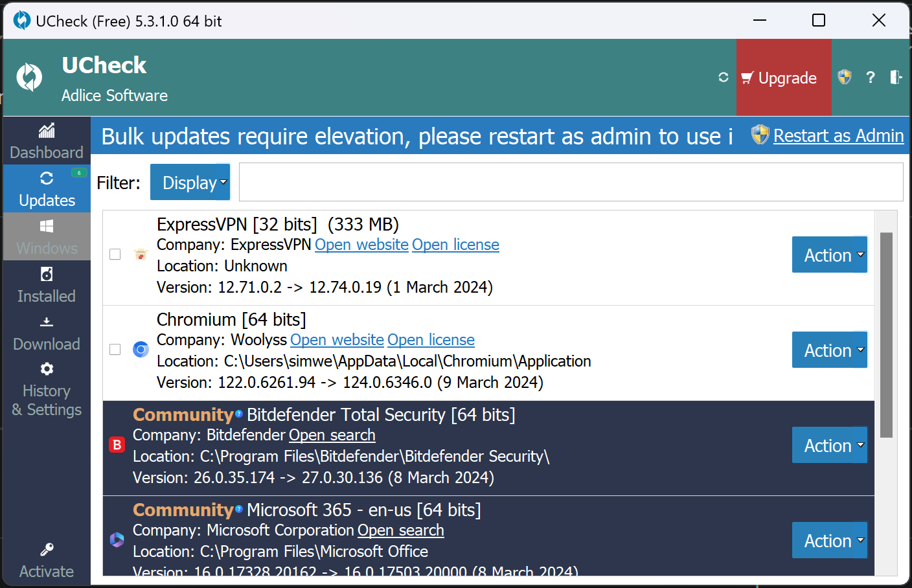Tick the Chromium checkbox

pyautogui.click(x=115, y=350)
